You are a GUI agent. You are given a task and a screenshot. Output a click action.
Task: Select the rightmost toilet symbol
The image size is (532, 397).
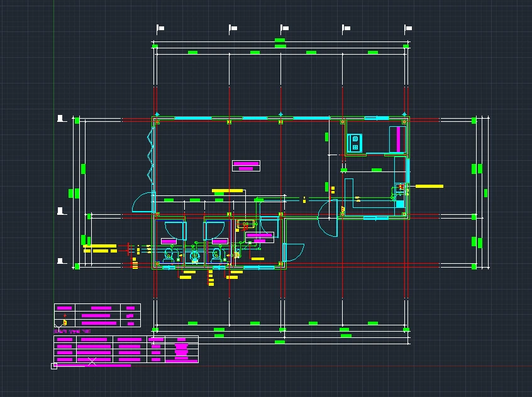(x=217, y=254)
